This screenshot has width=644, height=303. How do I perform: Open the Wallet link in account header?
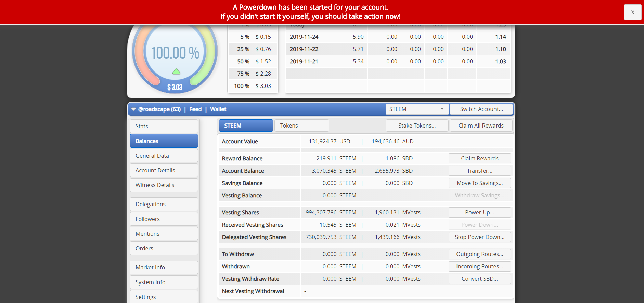click(218, 109)
